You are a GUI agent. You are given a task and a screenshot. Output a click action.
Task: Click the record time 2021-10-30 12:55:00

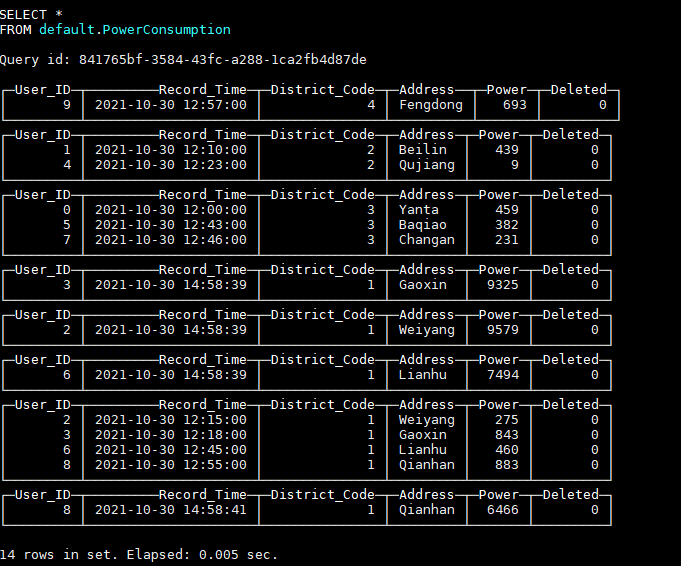tap(171, 465)
